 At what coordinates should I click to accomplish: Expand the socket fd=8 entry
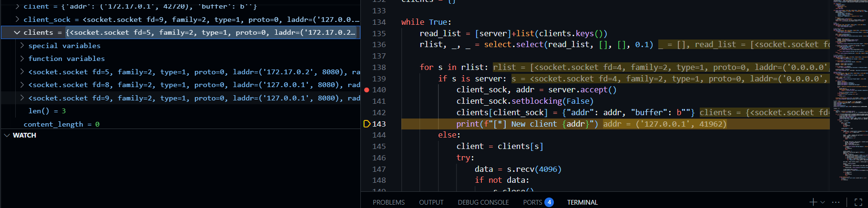coord(22,85)
